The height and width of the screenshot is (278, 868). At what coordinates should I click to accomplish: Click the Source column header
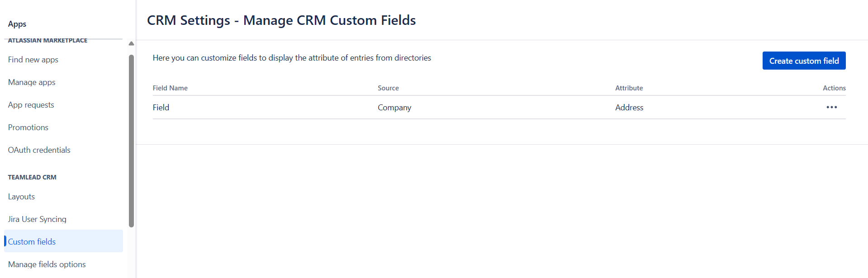tap(388, 88)
